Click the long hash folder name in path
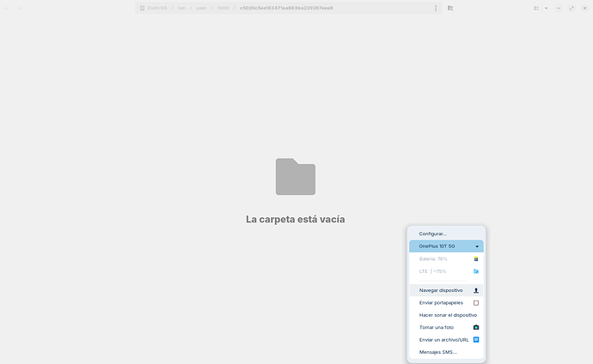The height and width of the screenshot is (364, 593). coord(286,8)
